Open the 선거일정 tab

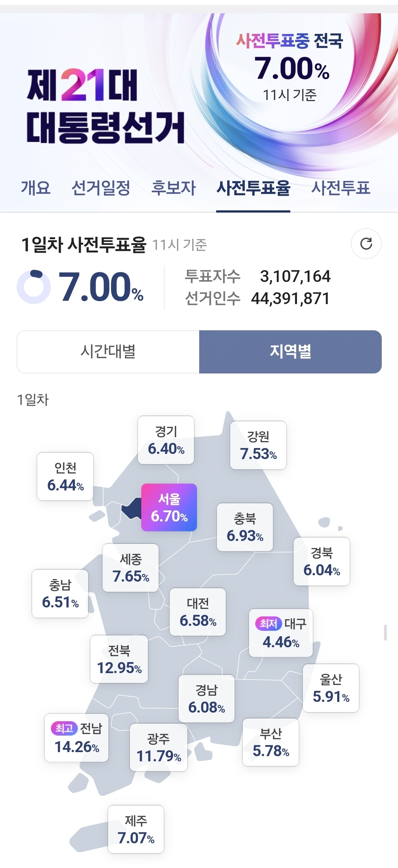pyautogui.click(x=101, y=188)
